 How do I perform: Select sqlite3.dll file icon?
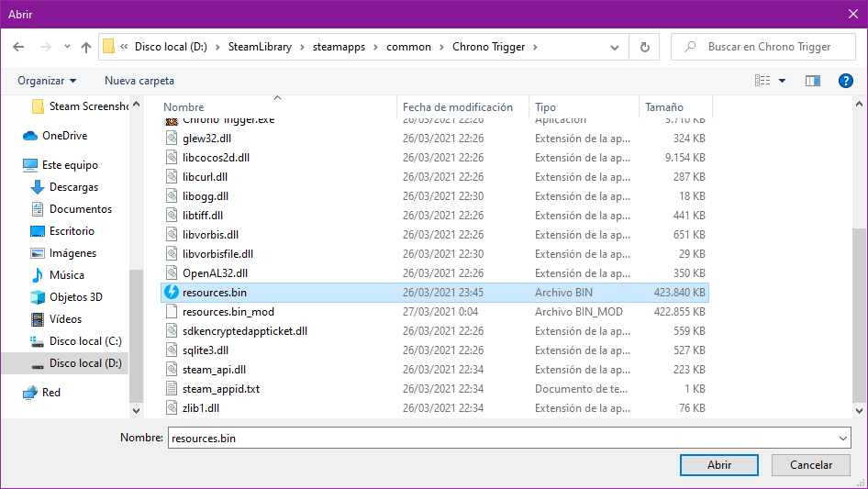point(172,350)
